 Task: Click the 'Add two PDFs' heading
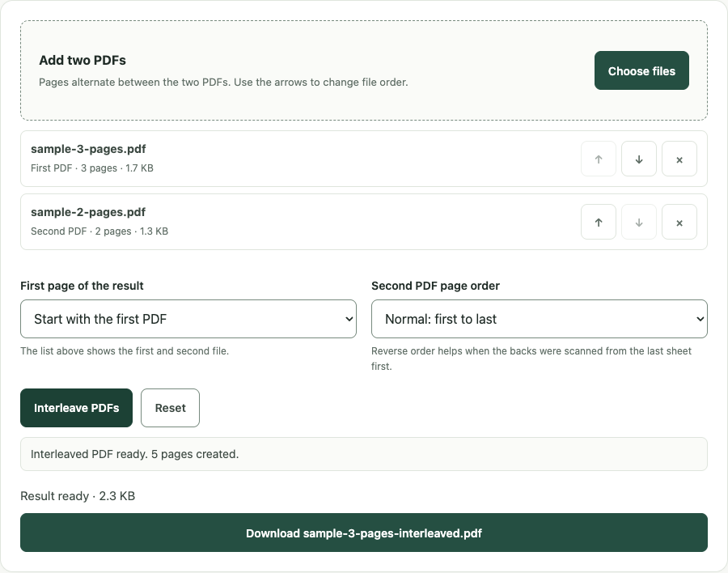tap(83, 61)
